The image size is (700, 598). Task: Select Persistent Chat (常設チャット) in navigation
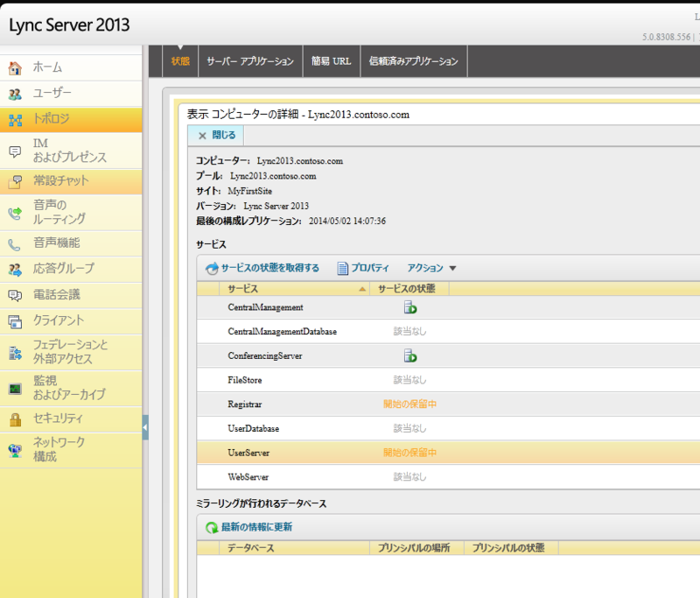(71, 181)
